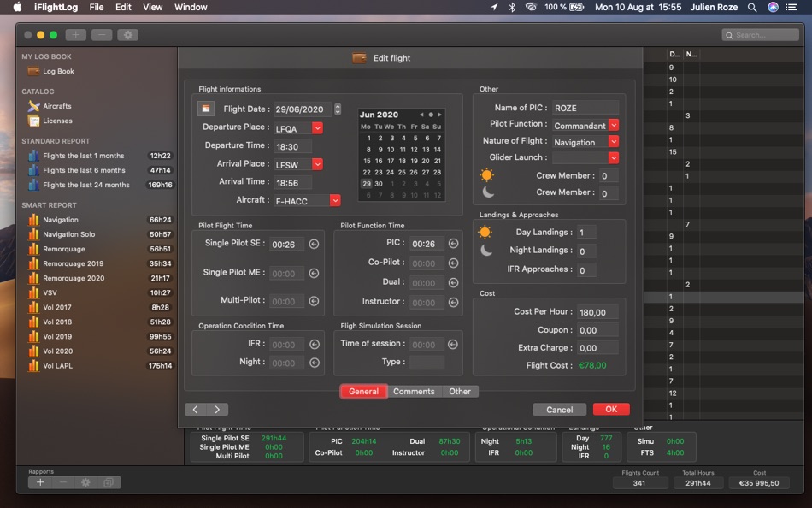
Task: Click the Licenses icon in Catalog
Action: click(x=33, y=121)
